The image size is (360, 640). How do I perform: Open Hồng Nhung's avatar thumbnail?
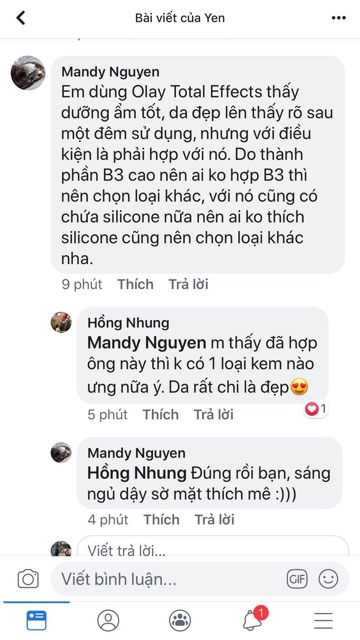pos(61,322)
